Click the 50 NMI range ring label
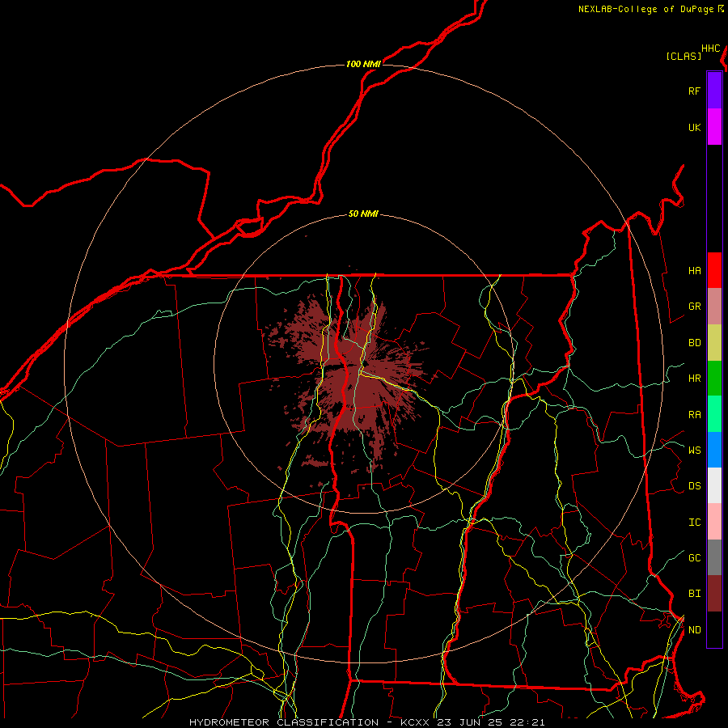This screenshot has height=728, width=728. coord(363,214)
